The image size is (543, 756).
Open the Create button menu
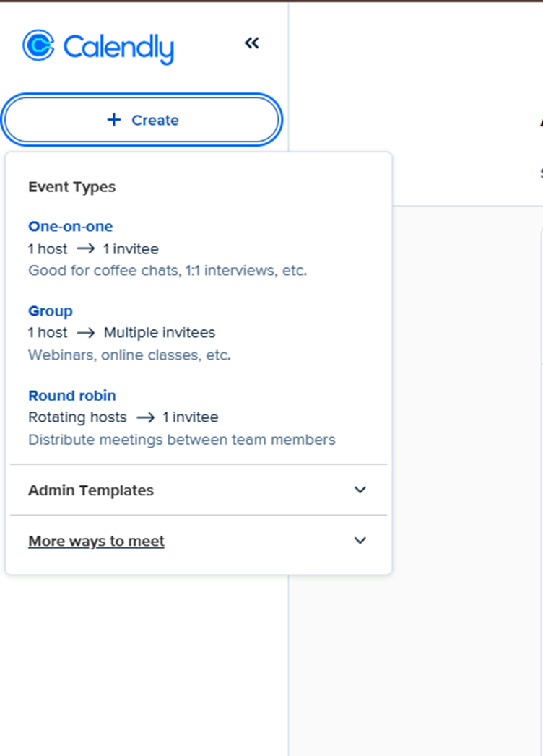pos(142,120)
